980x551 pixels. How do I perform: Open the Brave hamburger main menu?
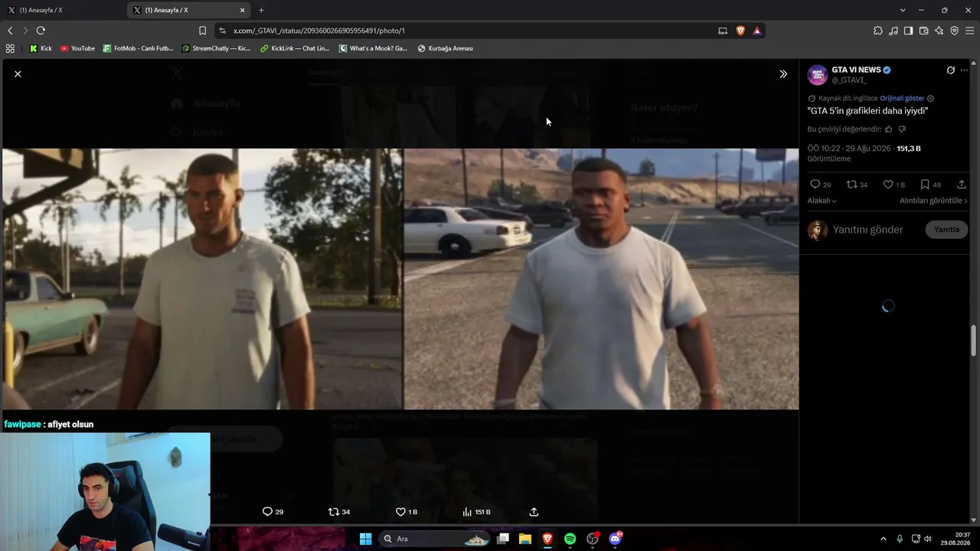point(969,31)
